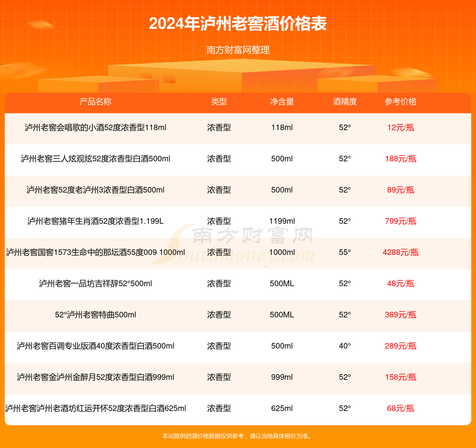Viewport: 476px width, 448px height.
Task: Click the 68元/瓶 price
Action: [x=401, y=408]
